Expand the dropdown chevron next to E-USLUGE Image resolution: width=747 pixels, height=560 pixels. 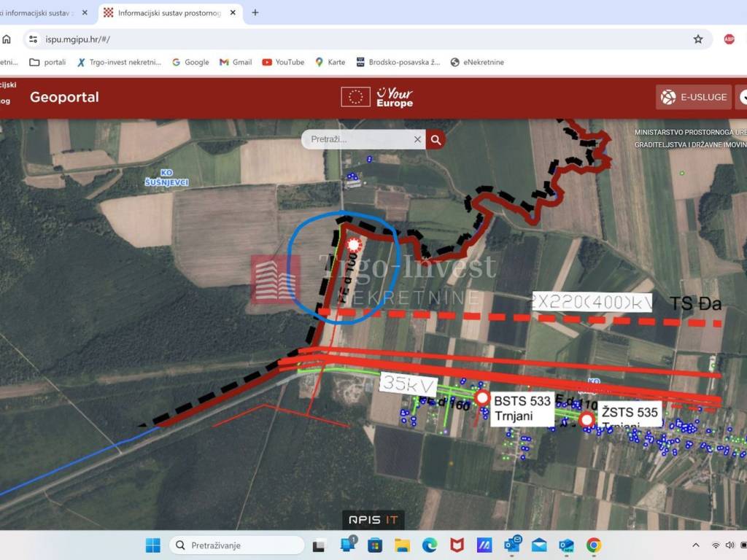coord(743,97)
